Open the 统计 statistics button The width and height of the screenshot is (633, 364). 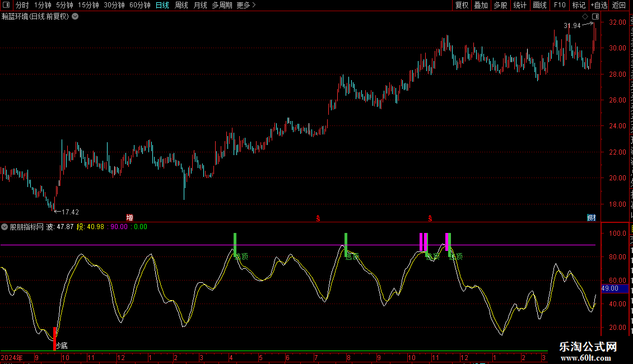pos(519,5)
